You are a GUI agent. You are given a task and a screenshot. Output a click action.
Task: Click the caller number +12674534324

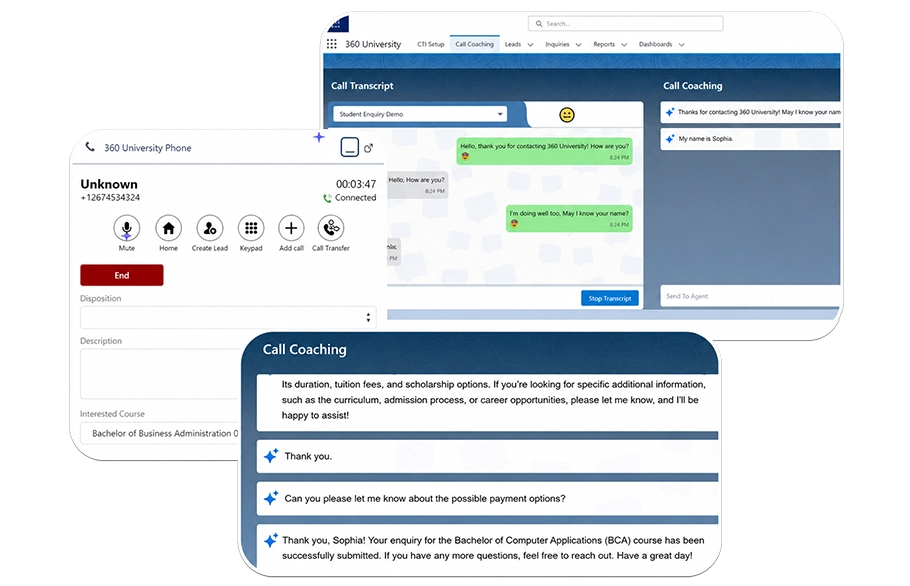click(110, 198)
